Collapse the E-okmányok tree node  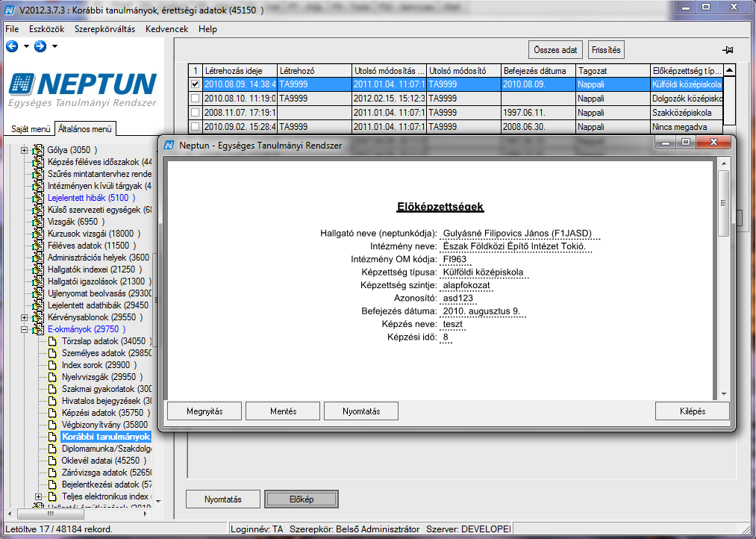point(24,329)
